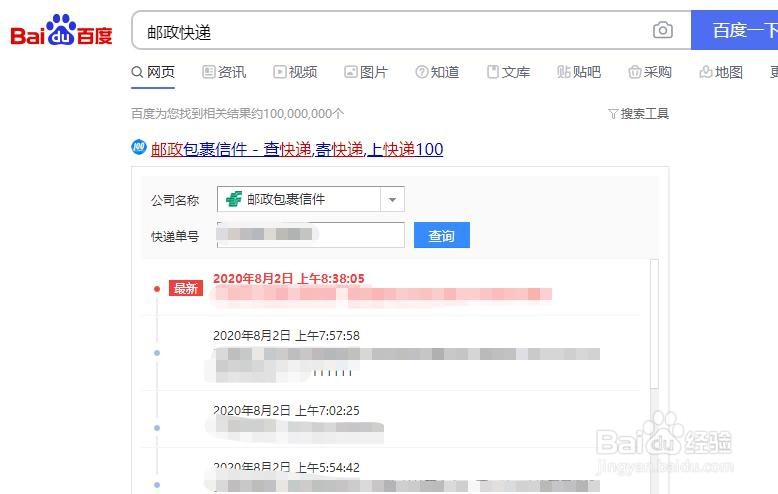The height and width of the screenshot is (494, 778).
Task: Click the 百度一下 search button
Action: pos(734,31)
